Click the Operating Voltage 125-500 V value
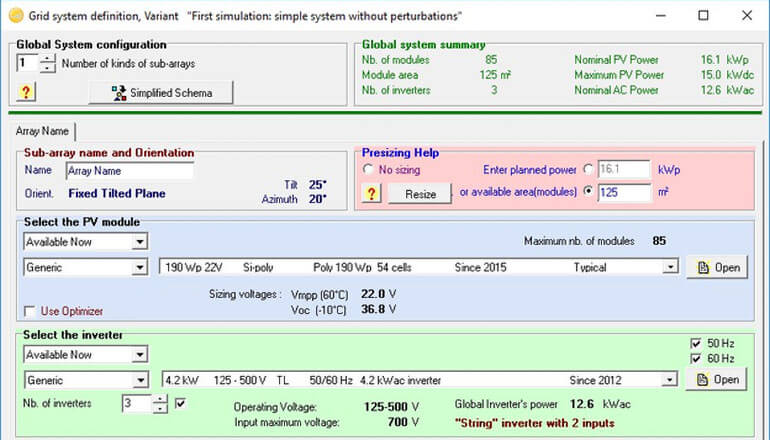This screenshot has width=770, height=440. [391, 407]
